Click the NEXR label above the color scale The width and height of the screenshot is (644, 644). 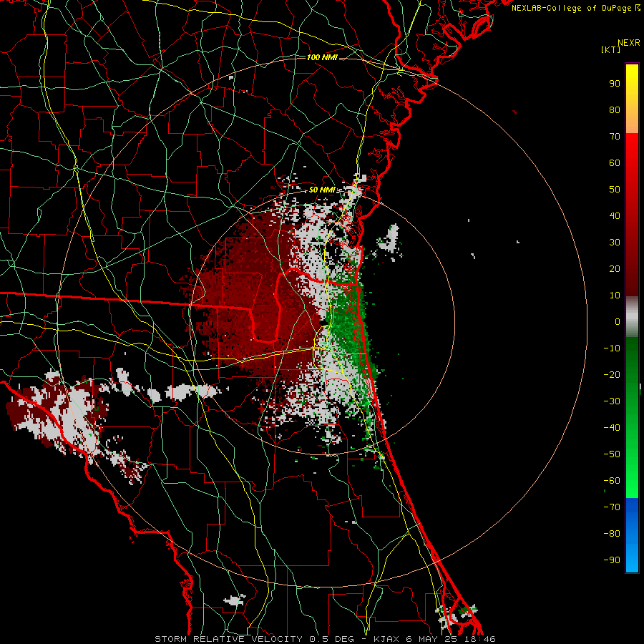629,43
